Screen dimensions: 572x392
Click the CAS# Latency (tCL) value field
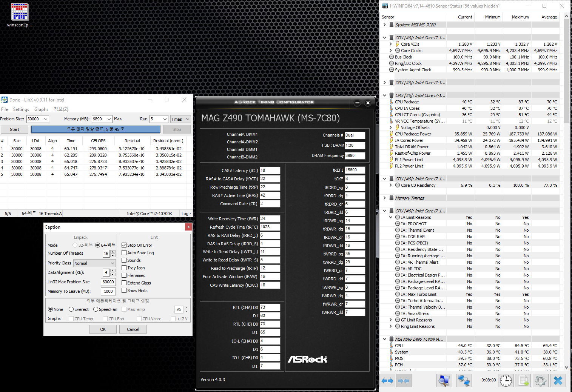pyautogui.click(x=270, y=171)
